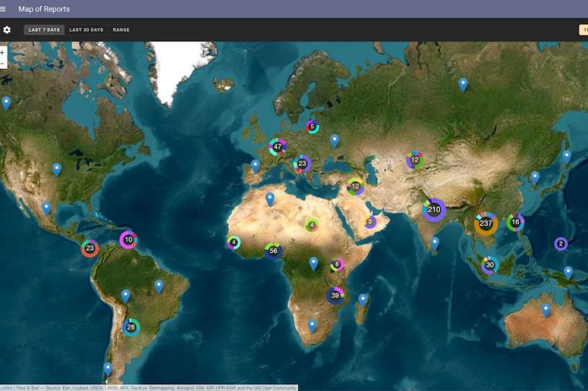Open the 26 reports cluster in South America
The width and height of the screenshot is (588, 391).
pos(130,326)
